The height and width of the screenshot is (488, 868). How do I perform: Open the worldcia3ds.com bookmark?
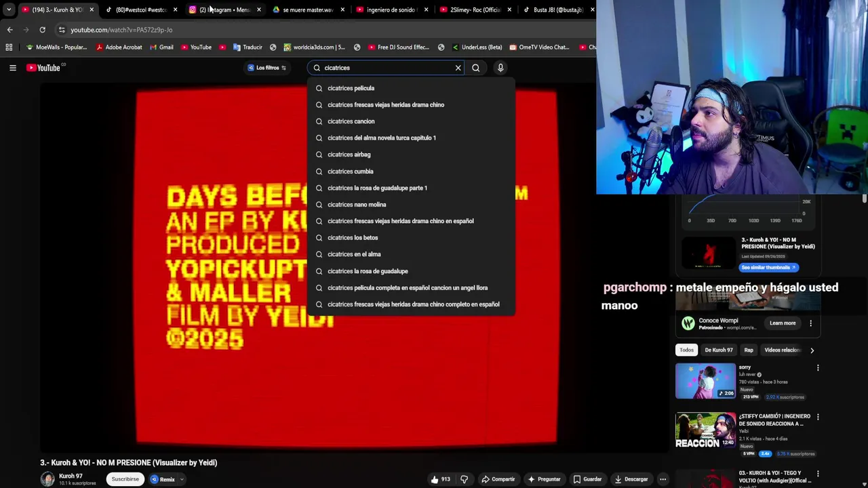314,47
